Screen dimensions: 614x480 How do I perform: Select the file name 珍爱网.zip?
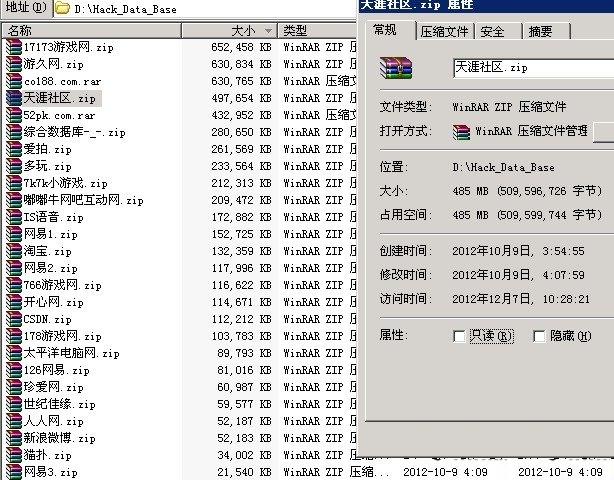point(53,388)
